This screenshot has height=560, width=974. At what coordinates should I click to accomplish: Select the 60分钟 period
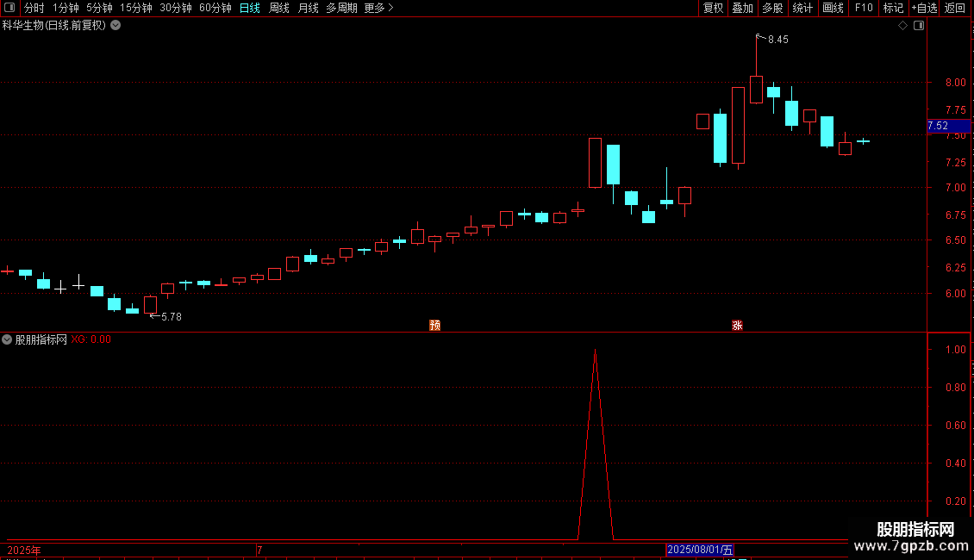(215, 8)
